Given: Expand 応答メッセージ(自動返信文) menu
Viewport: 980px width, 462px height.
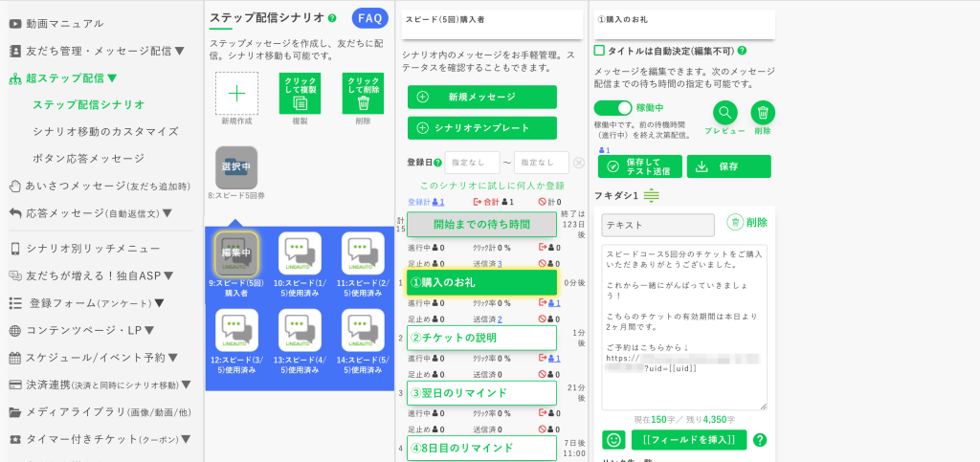Looking at the screenshot, I should (91, 213).
